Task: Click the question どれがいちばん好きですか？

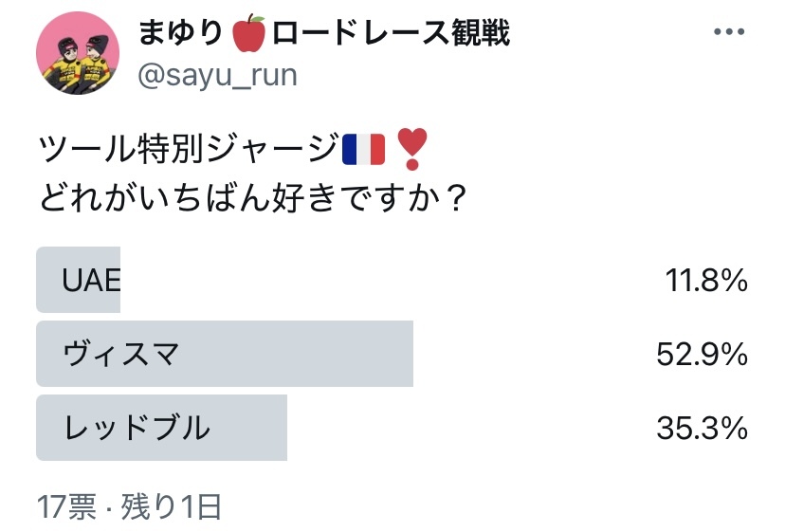Action: click(x=252, y=197)
